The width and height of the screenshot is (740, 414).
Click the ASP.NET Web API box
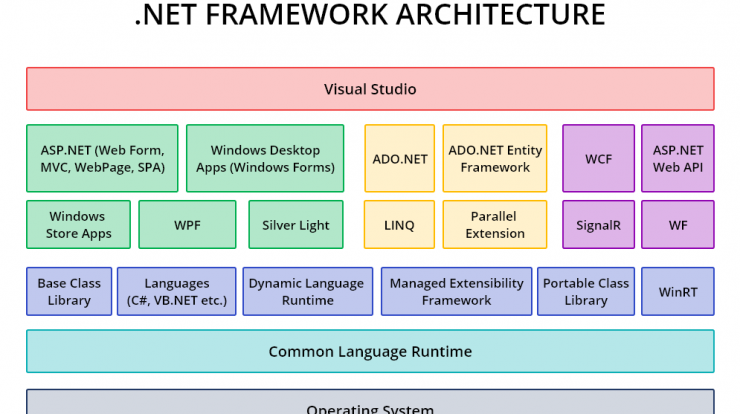tap(678, 158)
